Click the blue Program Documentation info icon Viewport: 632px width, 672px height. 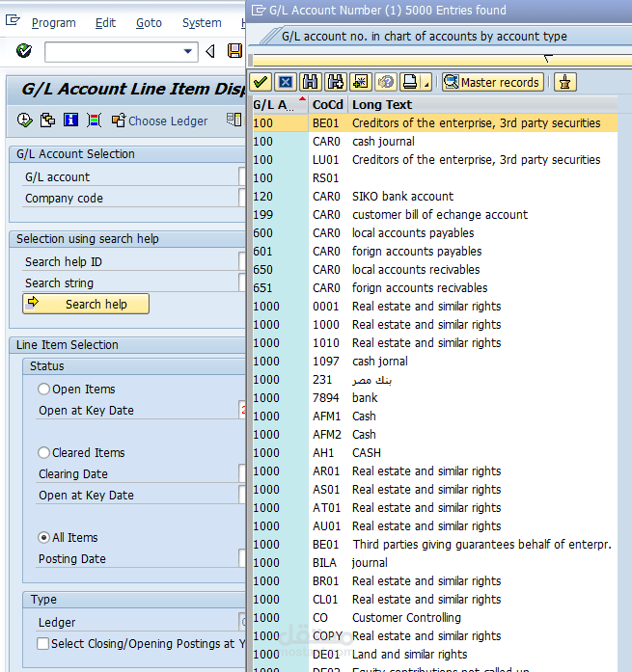(70, 120)
